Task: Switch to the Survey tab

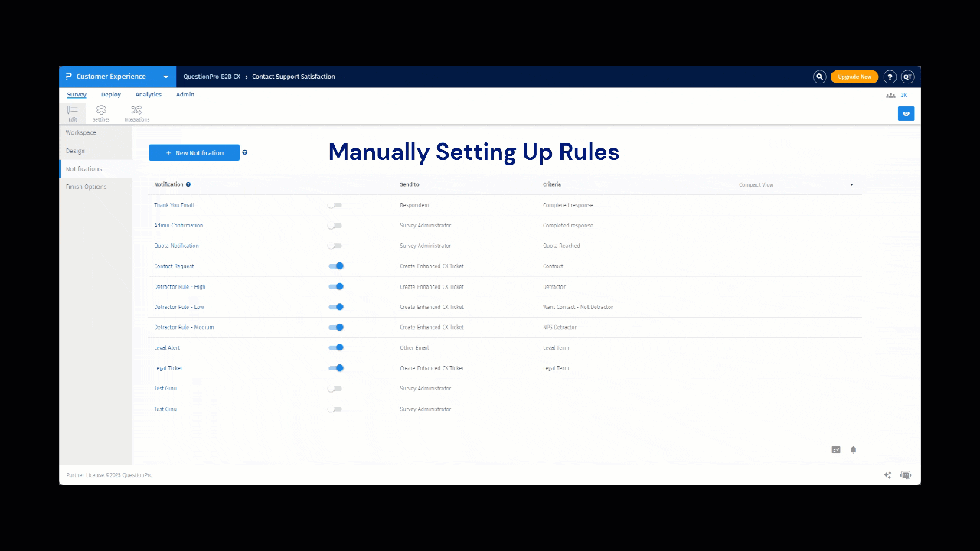Action: click(x=77, y=95)
